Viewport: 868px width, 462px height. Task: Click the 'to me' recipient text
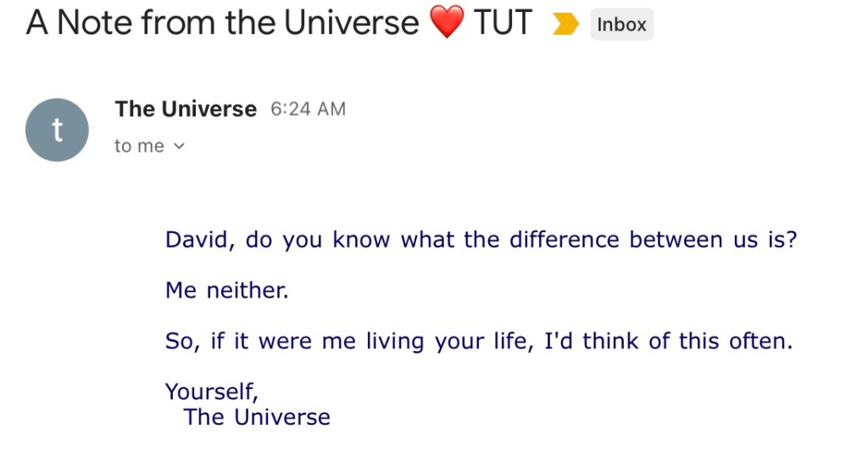pos(139,147)
